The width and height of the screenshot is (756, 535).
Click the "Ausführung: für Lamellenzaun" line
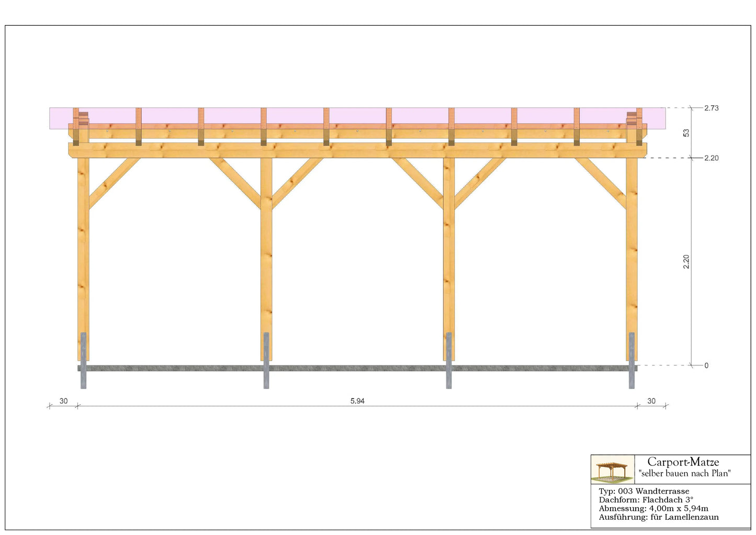(659, 517)
